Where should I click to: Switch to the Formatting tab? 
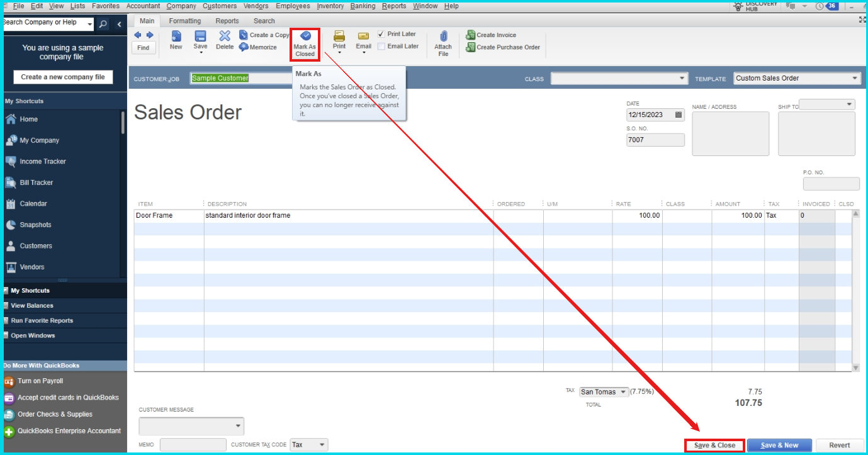point(185,21)
